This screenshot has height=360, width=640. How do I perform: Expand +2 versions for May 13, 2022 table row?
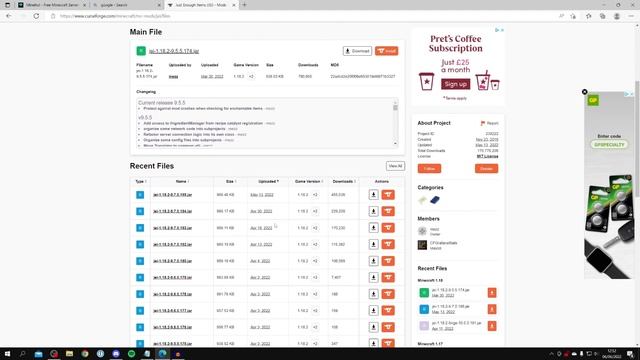[315, 195]
